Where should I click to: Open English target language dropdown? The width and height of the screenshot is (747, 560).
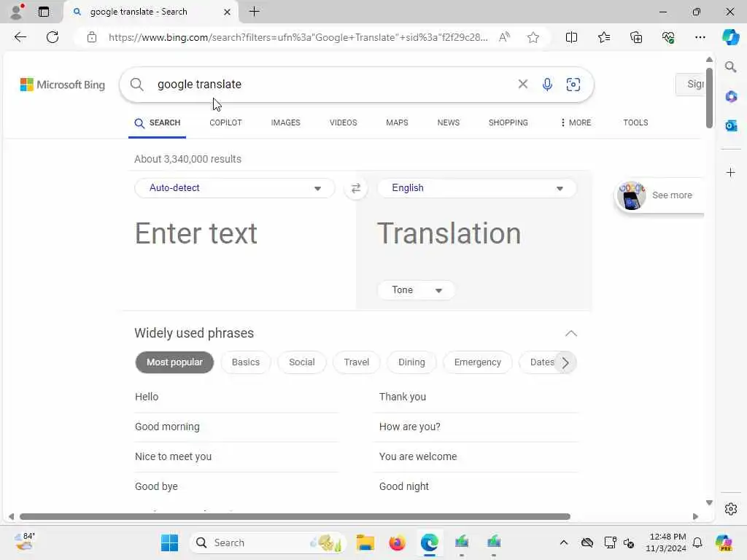coord(477,188)
